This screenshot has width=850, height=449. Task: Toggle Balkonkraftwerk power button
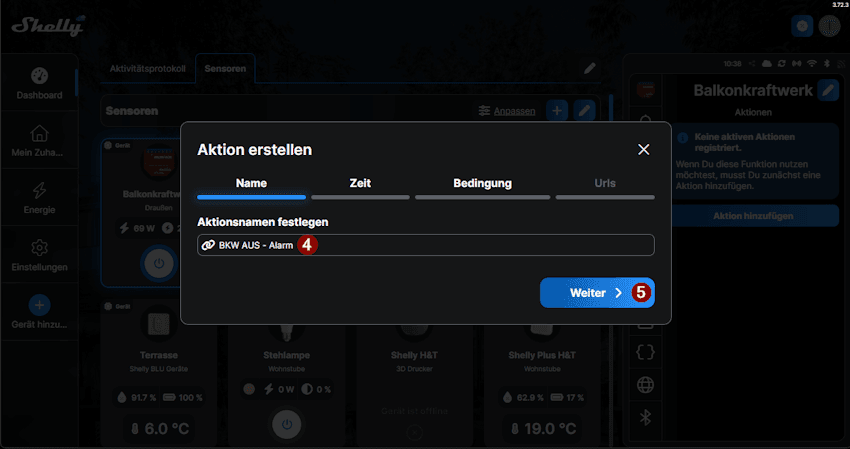(x=159, y=264)
